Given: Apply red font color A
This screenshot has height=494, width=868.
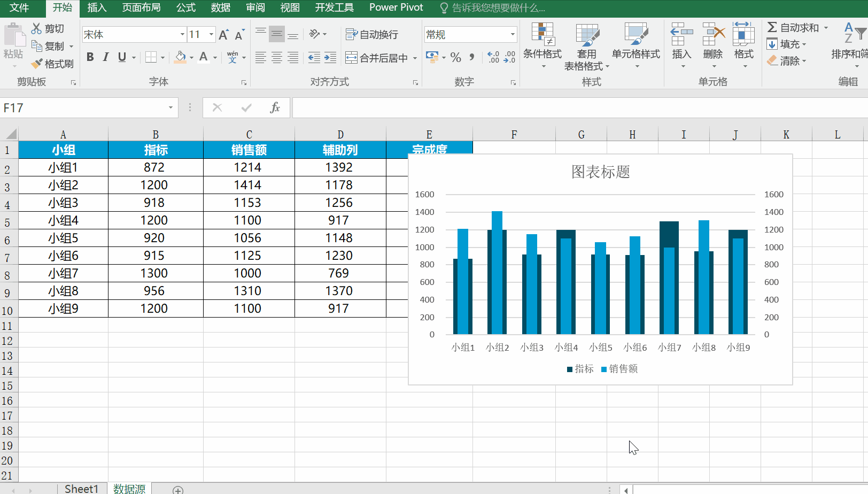Looking at the screenshot, I should (203, 57).
